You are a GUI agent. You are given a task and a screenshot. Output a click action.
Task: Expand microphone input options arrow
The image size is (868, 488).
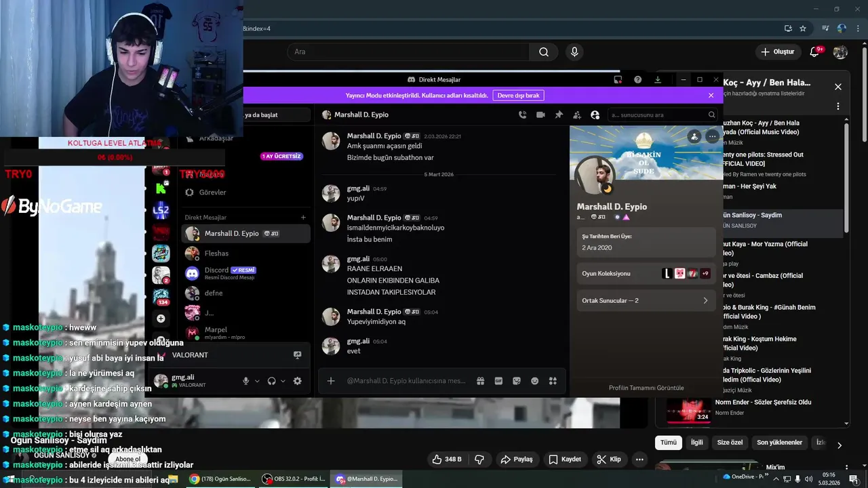click(257, 381)
